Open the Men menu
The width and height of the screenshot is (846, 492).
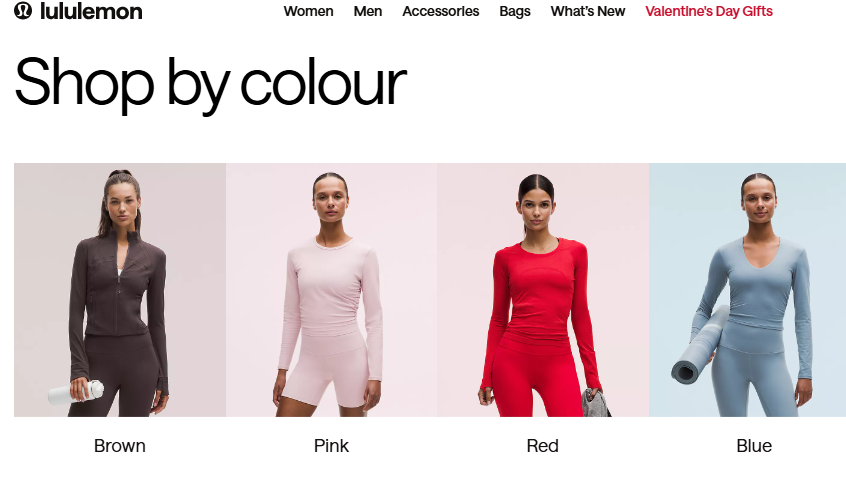pos(367,11)
